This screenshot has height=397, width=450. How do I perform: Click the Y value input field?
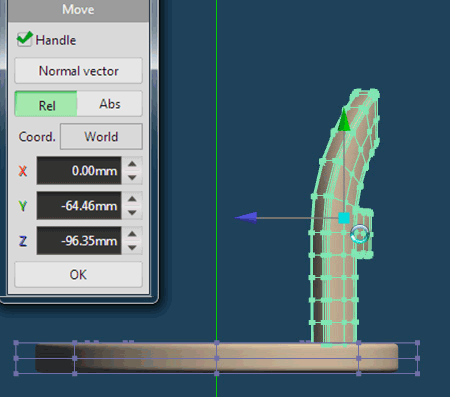(79, 206)
